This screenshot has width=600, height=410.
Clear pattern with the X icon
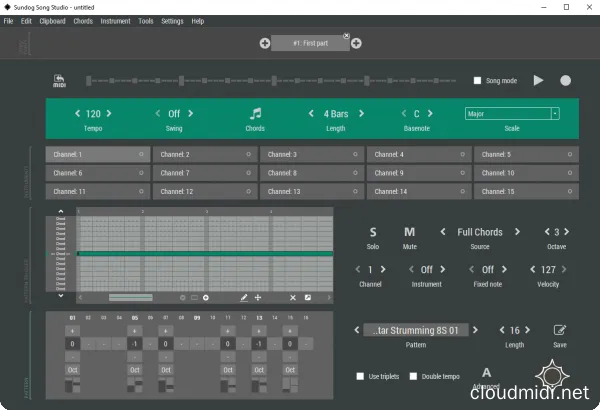(293, 297)
